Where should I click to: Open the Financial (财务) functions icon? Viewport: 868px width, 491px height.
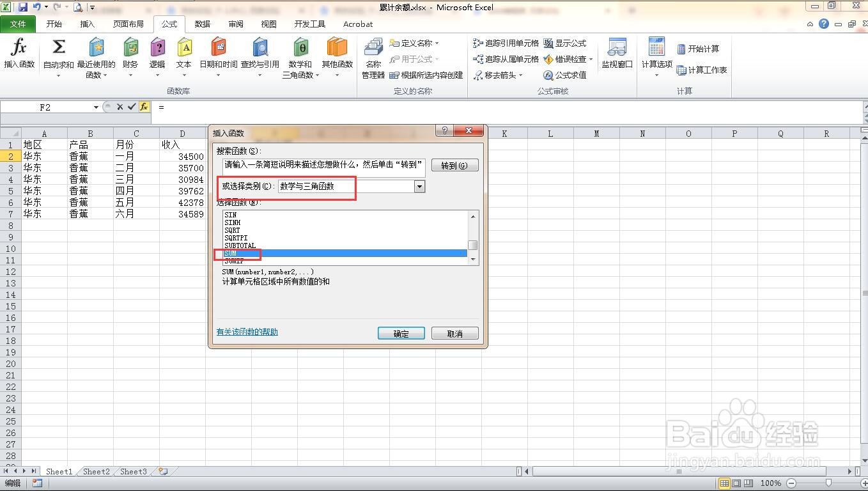point(130,47)
